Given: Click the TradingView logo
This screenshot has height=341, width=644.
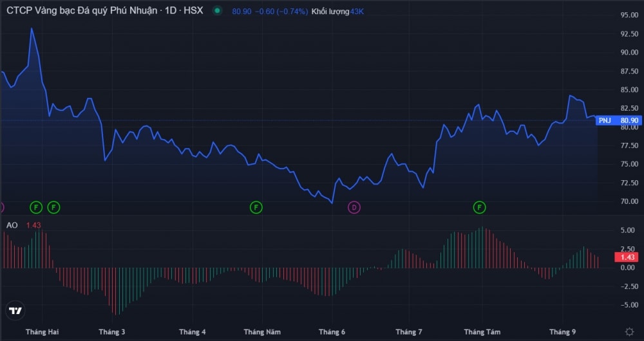Looking at the screenshot, I should [15, 311].
